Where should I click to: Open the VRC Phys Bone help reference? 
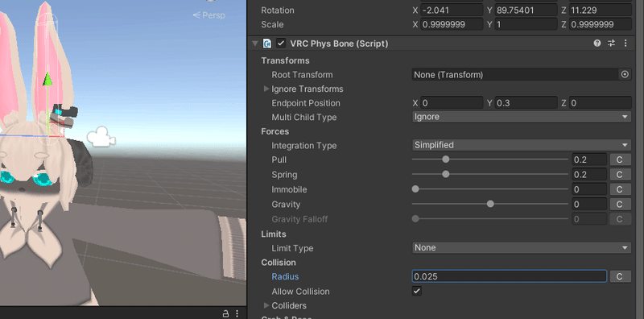point(597,43)
